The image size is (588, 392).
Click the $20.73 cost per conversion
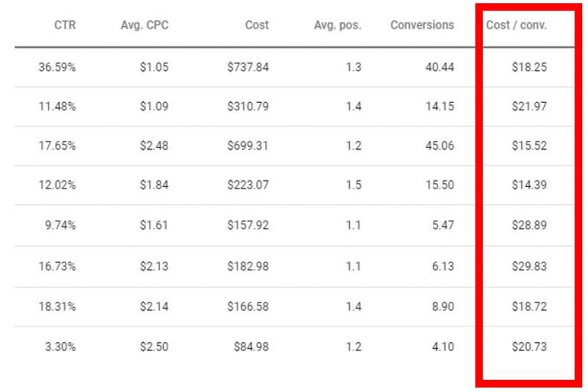[x=529, y=347]
